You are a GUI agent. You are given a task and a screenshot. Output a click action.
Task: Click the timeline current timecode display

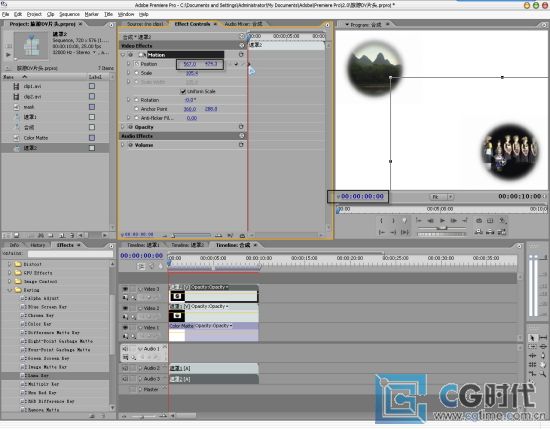coord(142,256)
